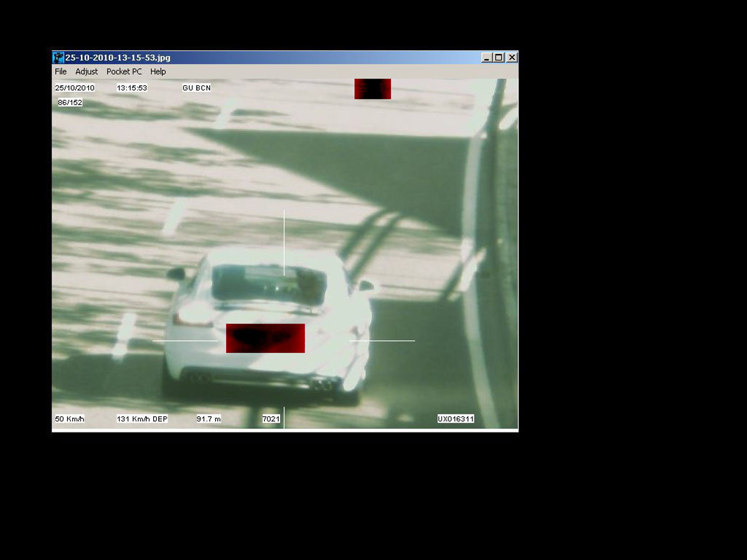Click the window title 25-10-2010-13-15-53.jpg
The image size is (747, 560).
[x=118, y=58]
